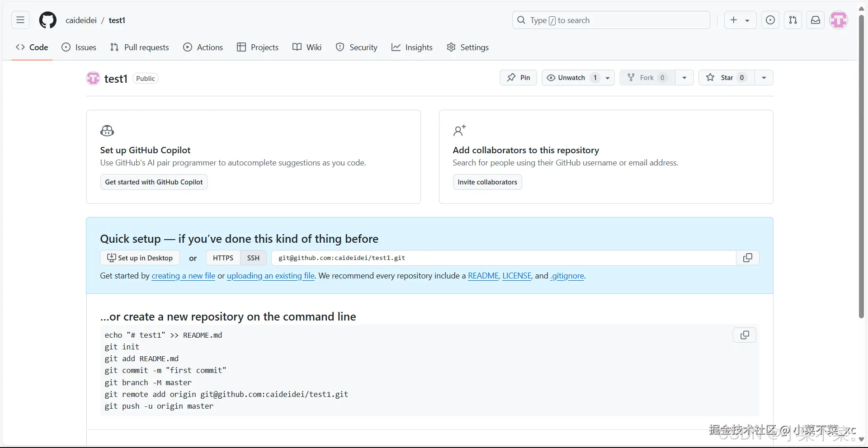The image size is (868, 448).
Task: Click the repository clone URL field
Action: (504, 258)
